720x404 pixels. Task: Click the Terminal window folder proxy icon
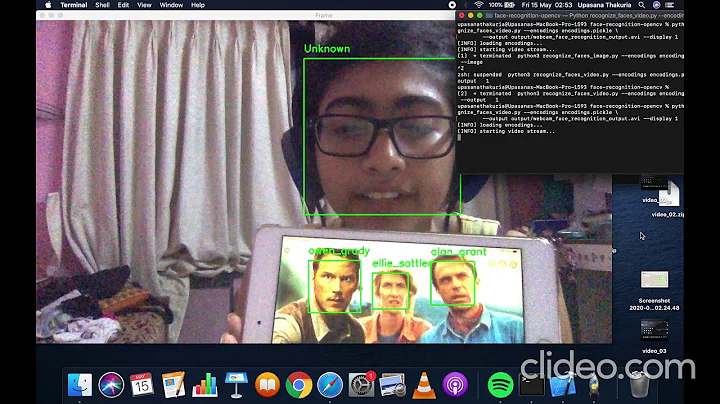(x=489, y=16)
